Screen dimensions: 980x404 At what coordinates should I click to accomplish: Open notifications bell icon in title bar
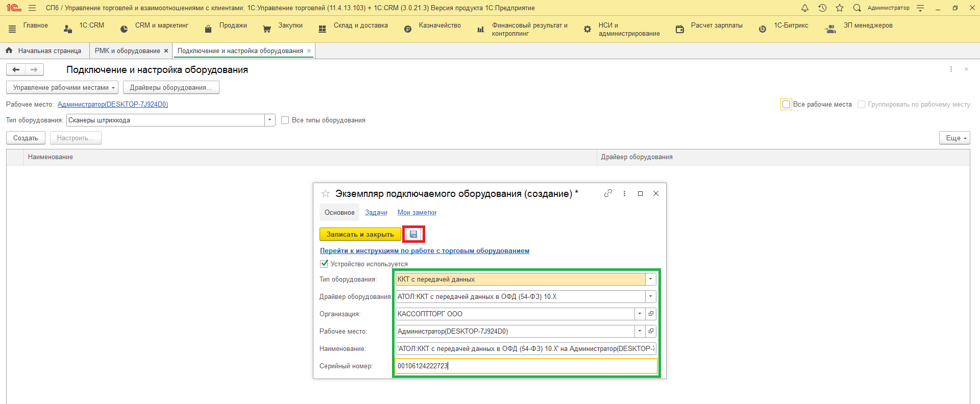point(805,8)
